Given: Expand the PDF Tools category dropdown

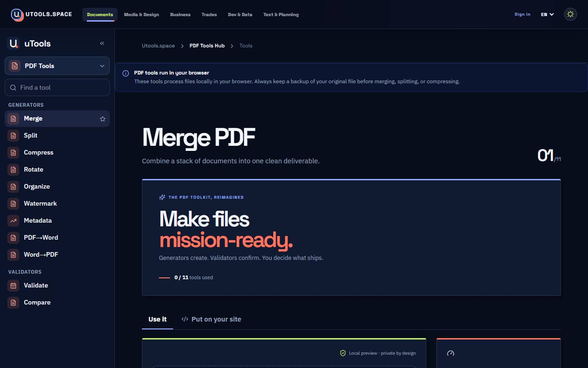Looking at the screenshot, I should (x=57, y=66).
